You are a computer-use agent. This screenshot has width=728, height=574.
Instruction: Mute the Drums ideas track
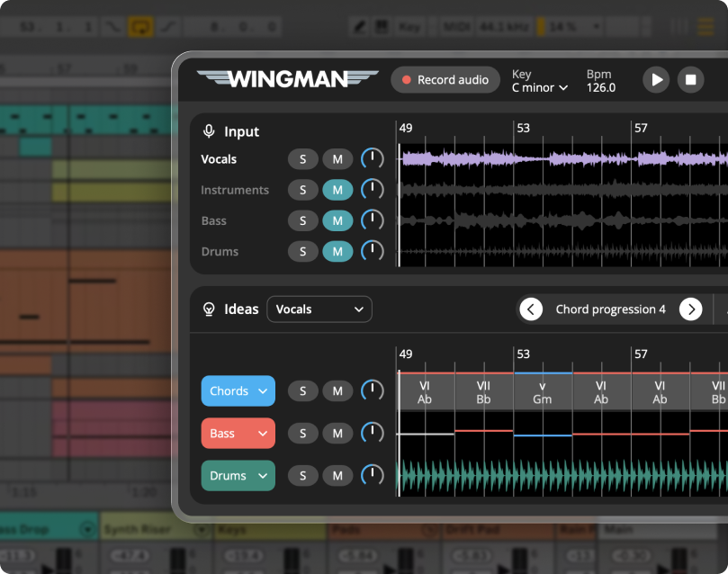pos(337,476)
